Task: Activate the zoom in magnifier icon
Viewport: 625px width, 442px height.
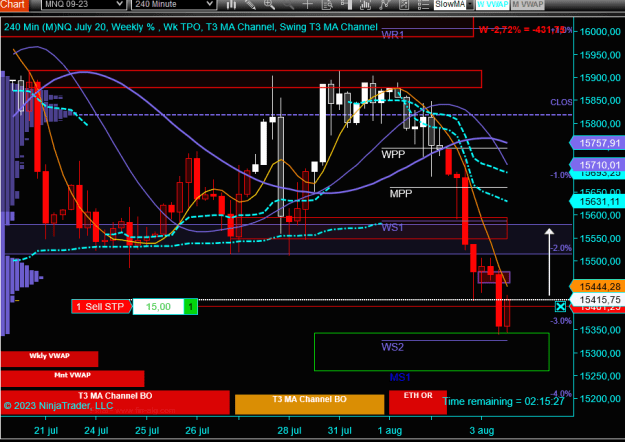Action: (269, 5)
